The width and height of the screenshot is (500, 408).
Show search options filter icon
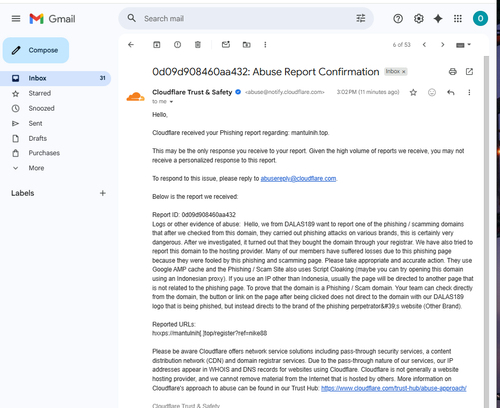[361, 18]
